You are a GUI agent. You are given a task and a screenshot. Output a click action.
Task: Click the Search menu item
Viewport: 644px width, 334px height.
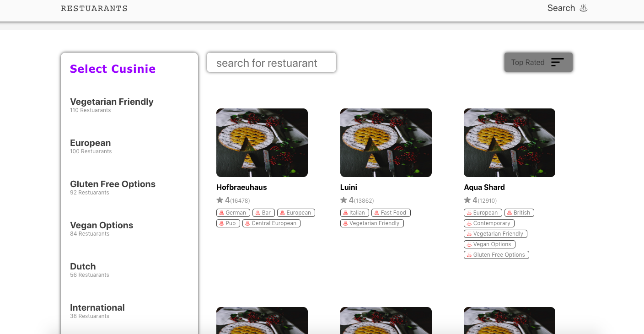click(561, 8)
